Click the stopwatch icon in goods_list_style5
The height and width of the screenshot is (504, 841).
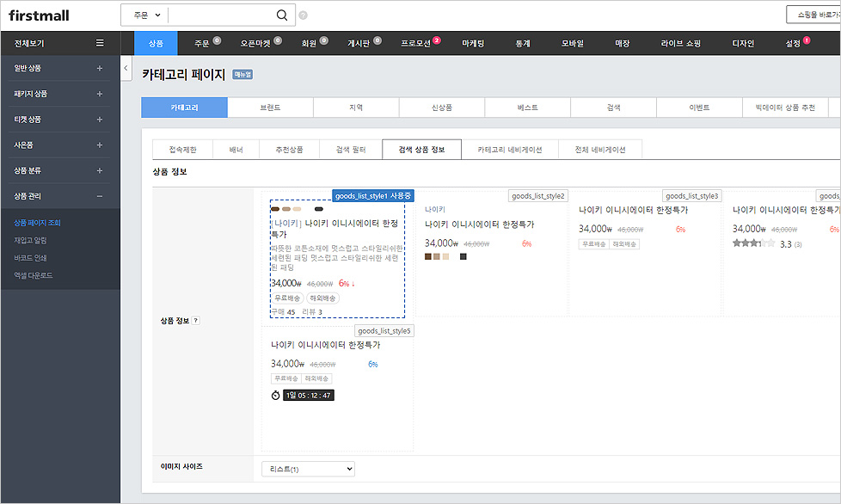[x=275, y=395]
